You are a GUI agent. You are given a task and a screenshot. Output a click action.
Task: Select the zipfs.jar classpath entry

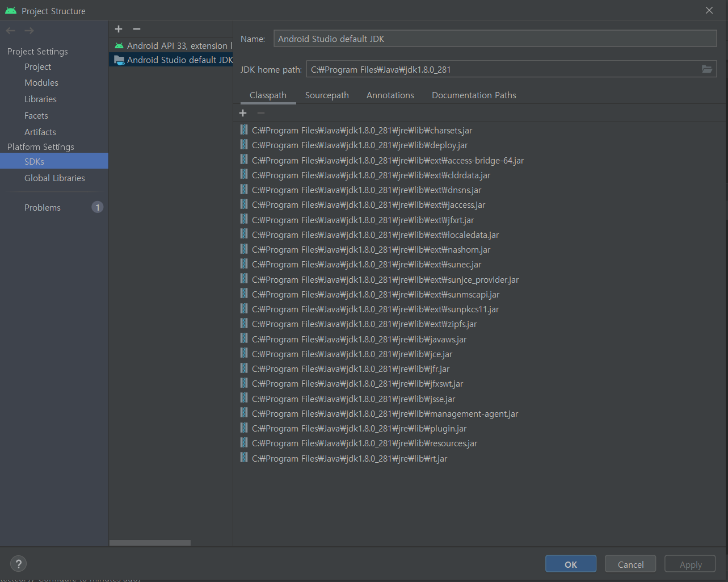coord(364,324)
